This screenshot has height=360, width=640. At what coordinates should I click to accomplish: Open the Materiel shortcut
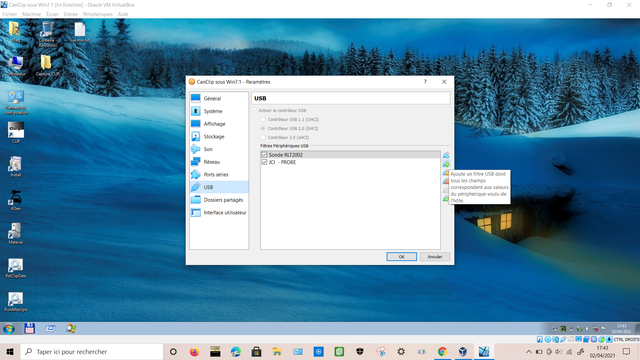tap(16, 234)
